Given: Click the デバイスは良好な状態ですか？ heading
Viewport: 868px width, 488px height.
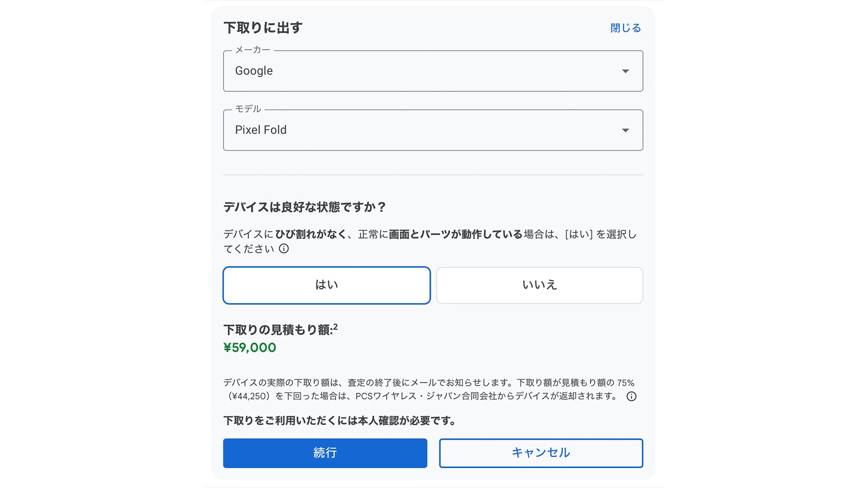Looking at the screenshot, I should [304, 207].
